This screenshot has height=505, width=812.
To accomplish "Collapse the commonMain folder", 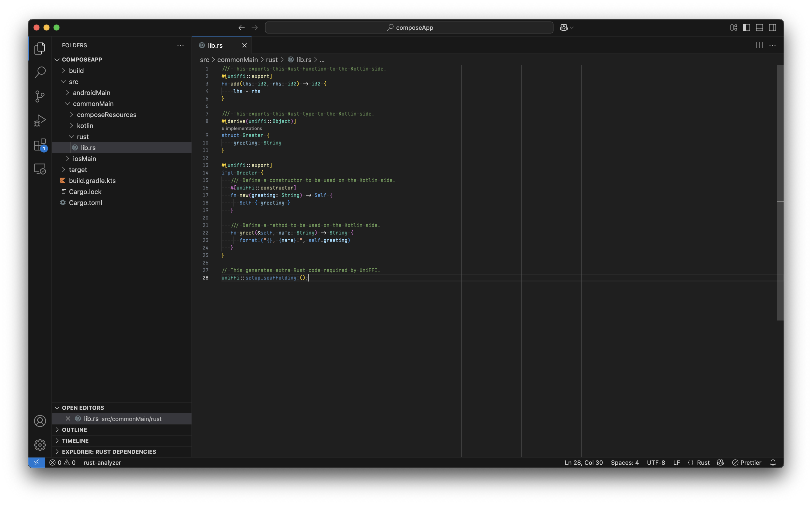I will [x=122, y=103].
